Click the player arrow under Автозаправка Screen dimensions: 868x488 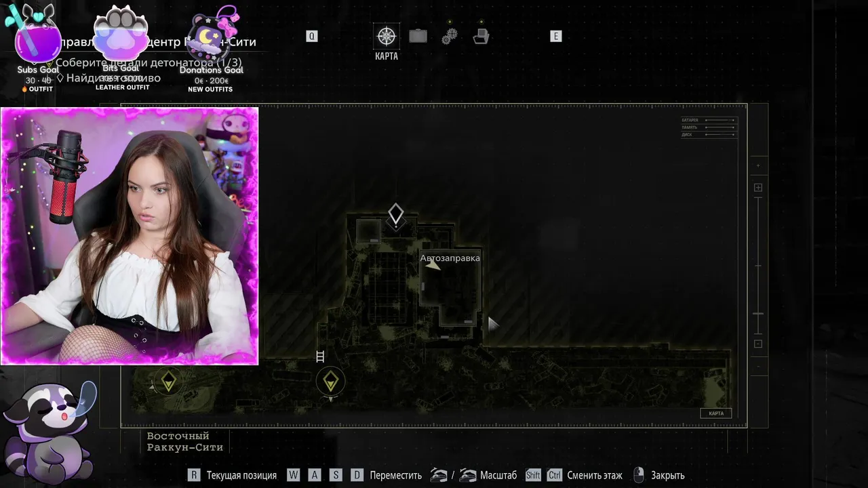[x=433, y=266]
